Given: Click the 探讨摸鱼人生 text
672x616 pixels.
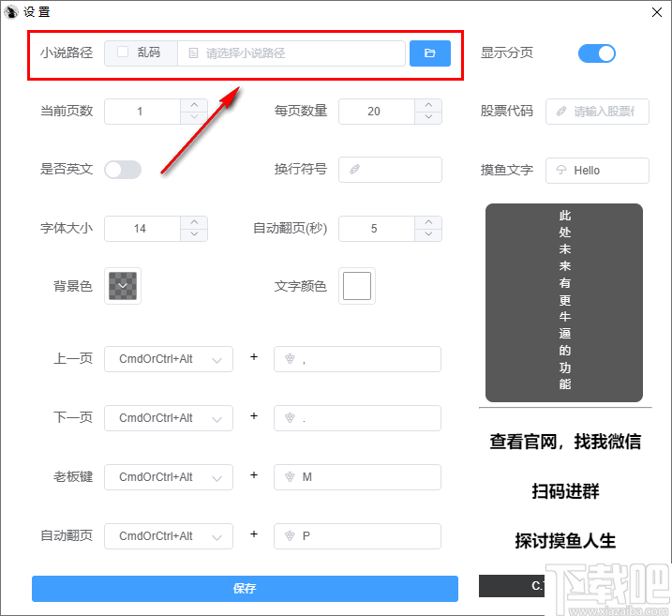Looking at the screenshot, I should tap(565, 541).
